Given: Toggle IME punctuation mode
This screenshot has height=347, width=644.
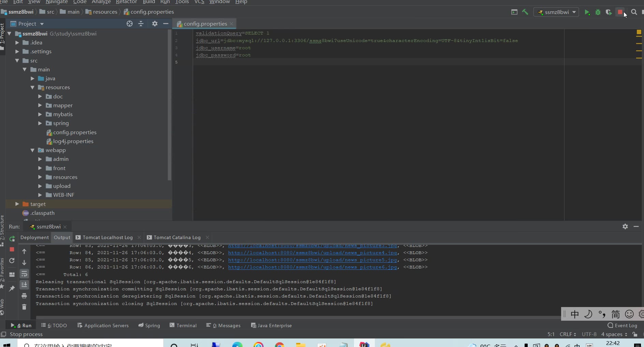Looking at the screenshot, I should coord(602,314).
